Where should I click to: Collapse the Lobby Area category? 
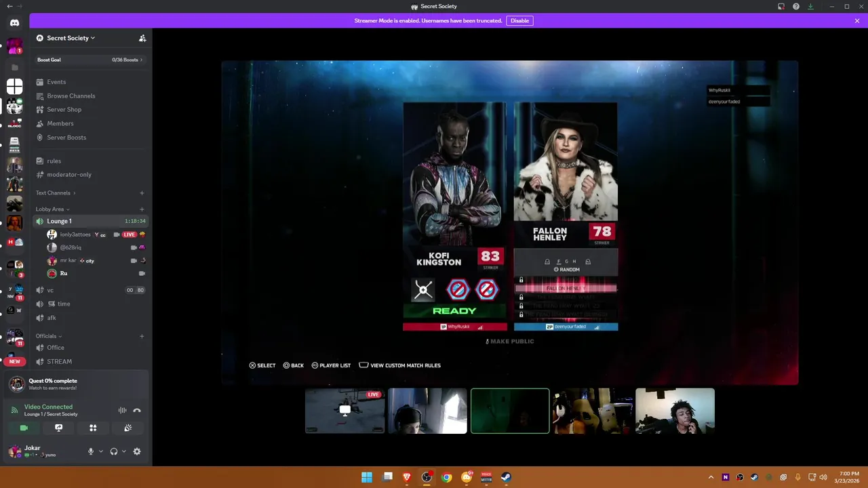point(52,209)
